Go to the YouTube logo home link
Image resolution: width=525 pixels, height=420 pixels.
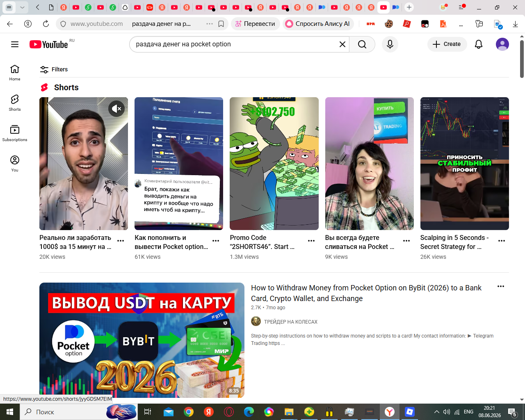point(49,44)
